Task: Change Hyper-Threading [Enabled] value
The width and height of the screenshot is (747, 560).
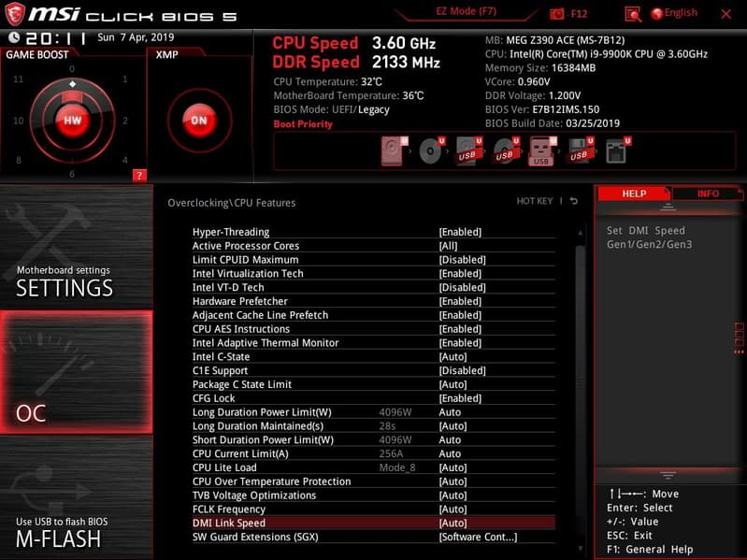Action: 460,232
